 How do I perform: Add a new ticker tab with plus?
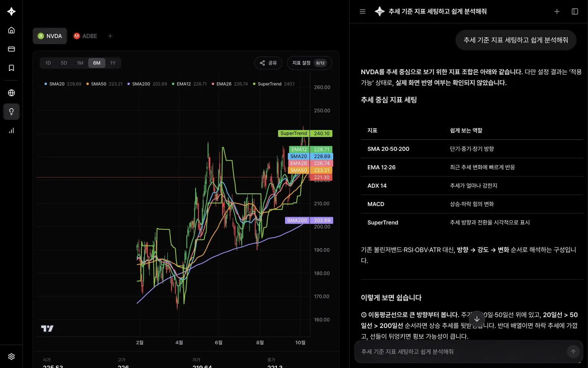point(110,36)
